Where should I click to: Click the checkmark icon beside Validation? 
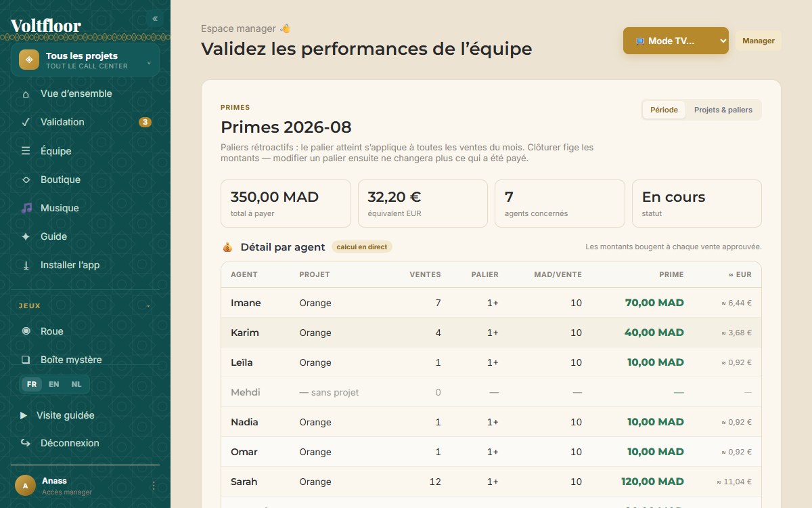click(26, 123)
